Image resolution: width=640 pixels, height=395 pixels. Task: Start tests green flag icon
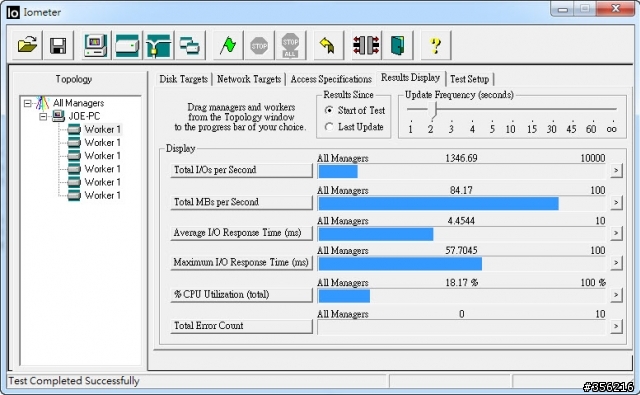pos(227,45)
